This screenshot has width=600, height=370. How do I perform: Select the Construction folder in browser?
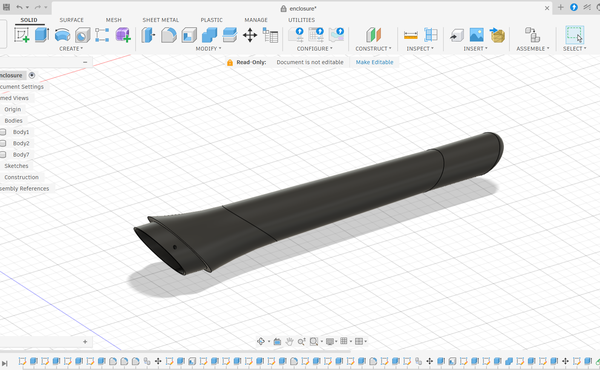pyautogui.click(x=21, y=177)
